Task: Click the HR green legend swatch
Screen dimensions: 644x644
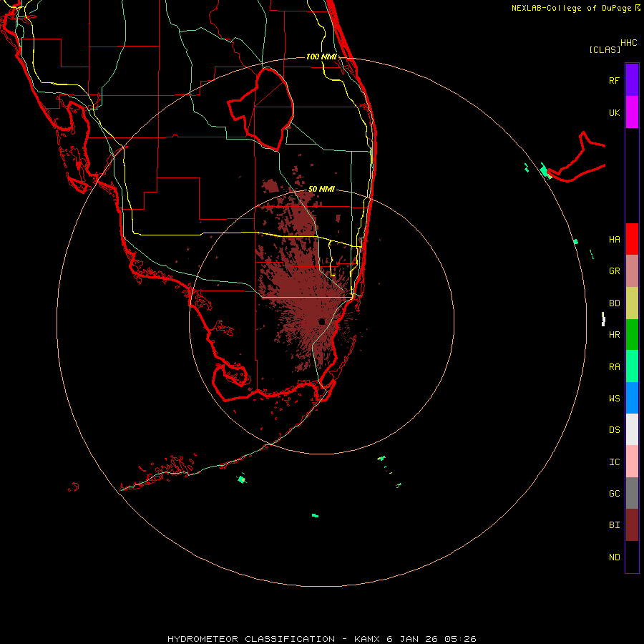Action: click(632, 335)
